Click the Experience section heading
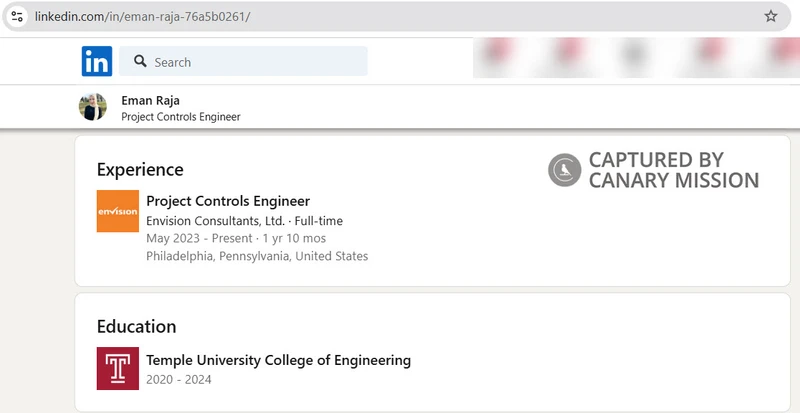The image size is (800, 413). (x=140, y=169)
